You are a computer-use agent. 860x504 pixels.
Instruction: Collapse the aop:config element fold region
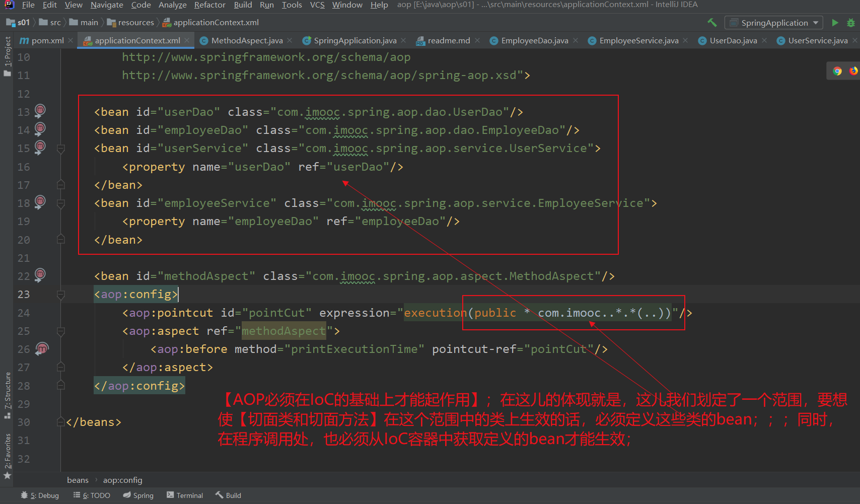tap(61, 294)
